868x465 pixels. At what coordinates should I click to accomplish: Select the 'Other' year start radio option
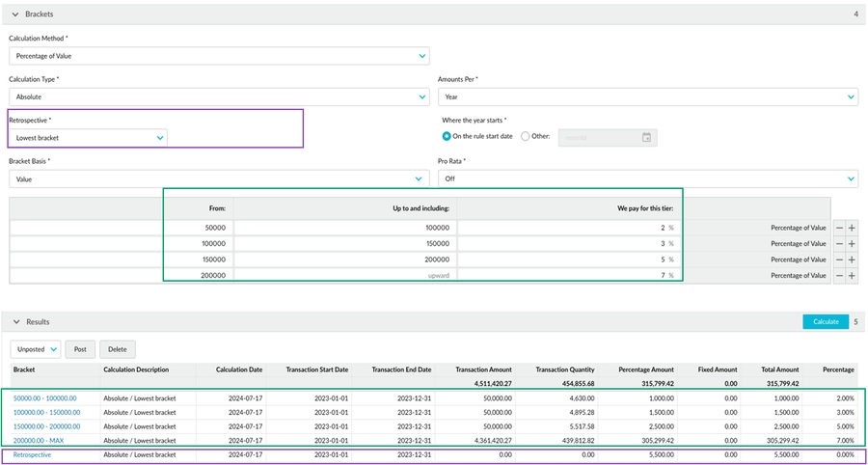[x=526, y=136]
